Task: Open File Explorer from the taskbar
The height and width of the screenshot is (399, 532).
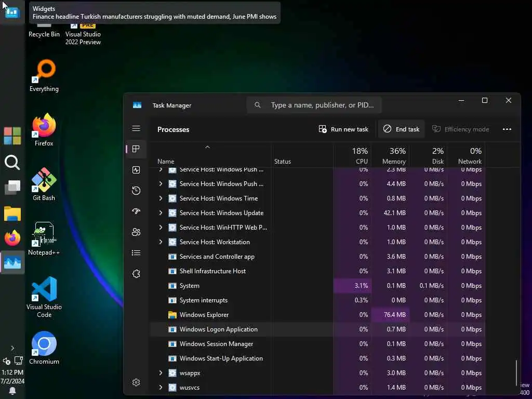Action: [x=12, y=214]
